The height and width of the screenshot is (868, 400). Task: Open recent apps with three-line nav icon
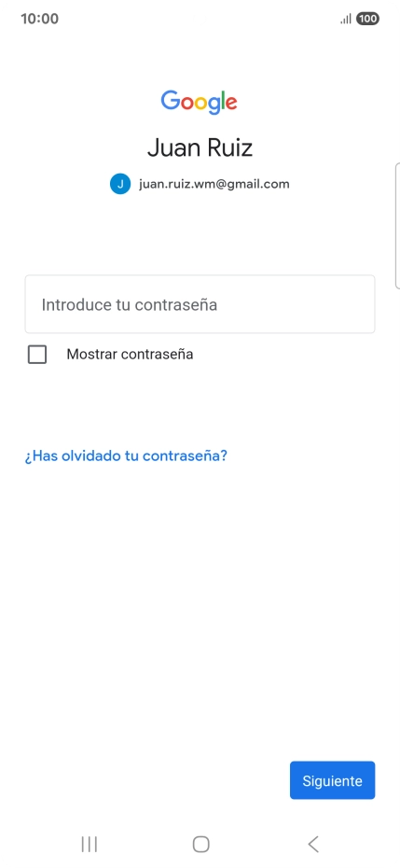click(90, 844)
